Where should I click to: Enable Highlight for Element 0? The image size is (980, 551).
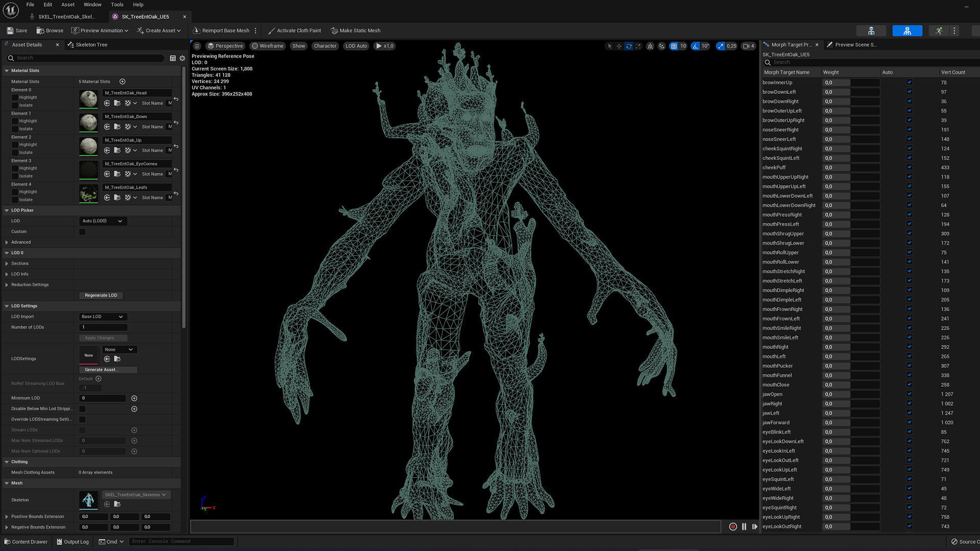(15, 97)
